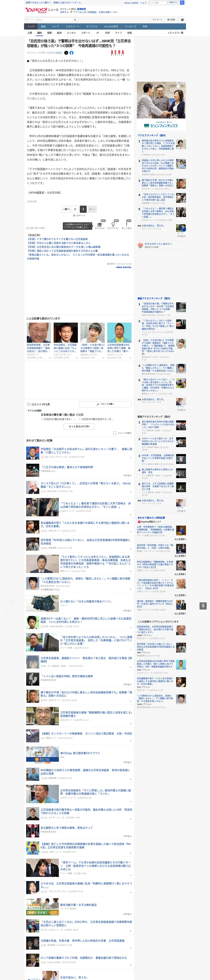Click the Yahoo! JAPAN news logo
The image size is (210, 980).
42,10
